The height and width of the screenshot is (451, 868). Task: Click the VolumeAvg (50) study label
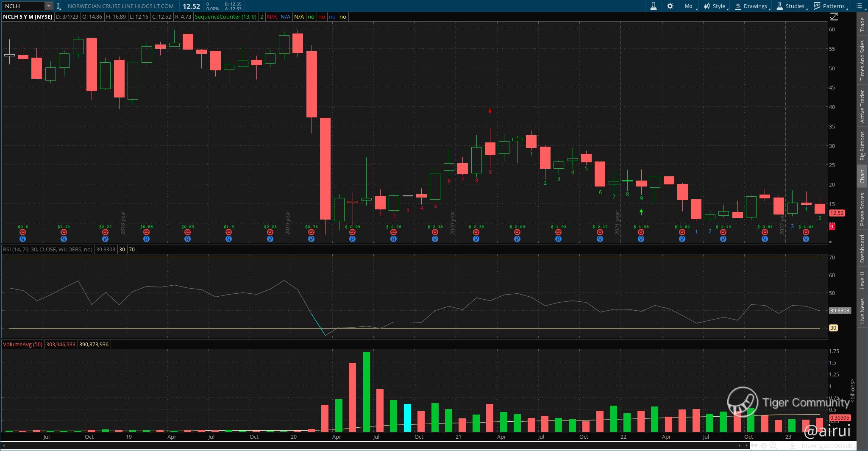pyautogui.click(x=23, y=344)
